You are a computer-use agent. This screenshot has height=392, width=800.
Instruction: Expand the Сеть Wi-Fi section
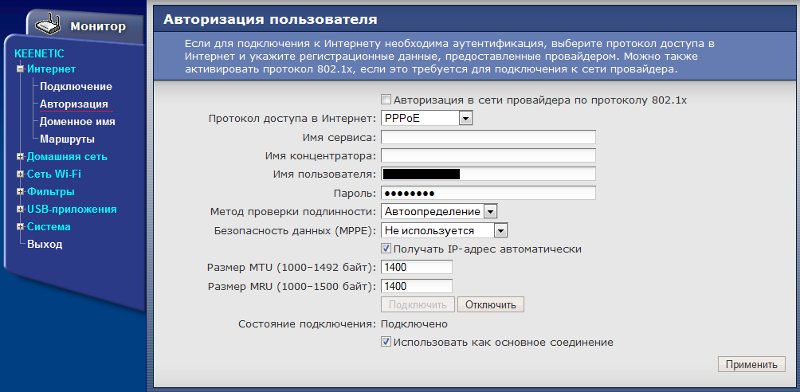(x=20, y=174)
